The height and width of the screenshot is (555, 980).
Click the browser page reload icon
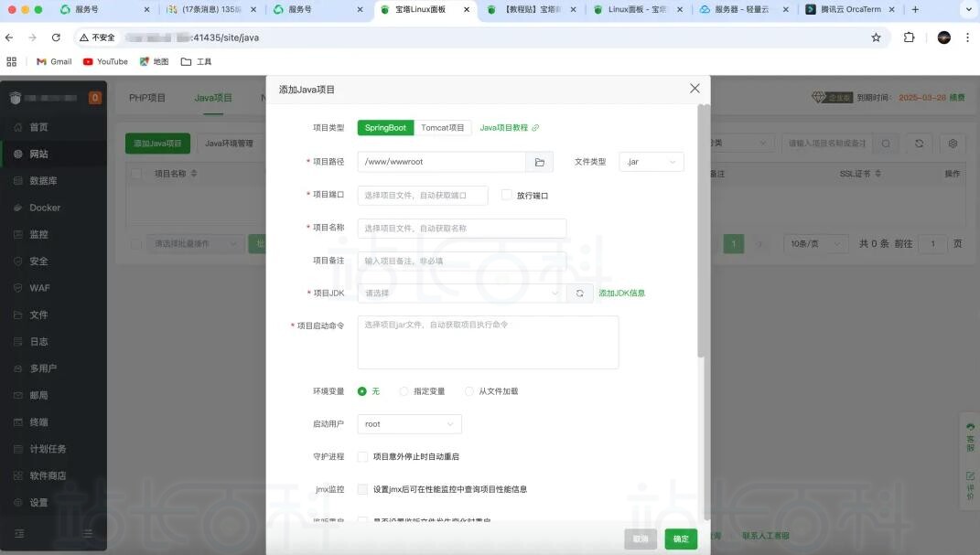(x=56, y=37)
